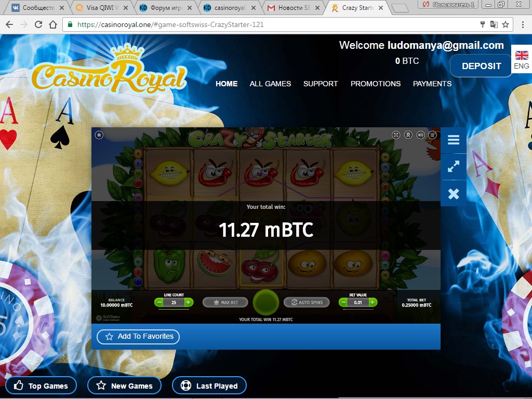Viewport: 532px width, 399px height.
Task: Open the Chrome three-dot menu
Action: click(x=522, y=24)
